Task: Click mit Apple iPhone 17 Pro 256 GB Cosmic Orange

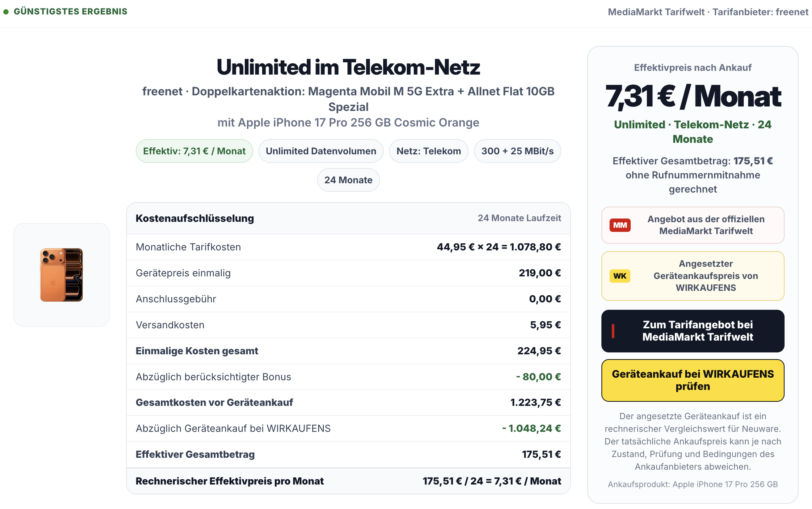Action: click(x=349, y=122)
